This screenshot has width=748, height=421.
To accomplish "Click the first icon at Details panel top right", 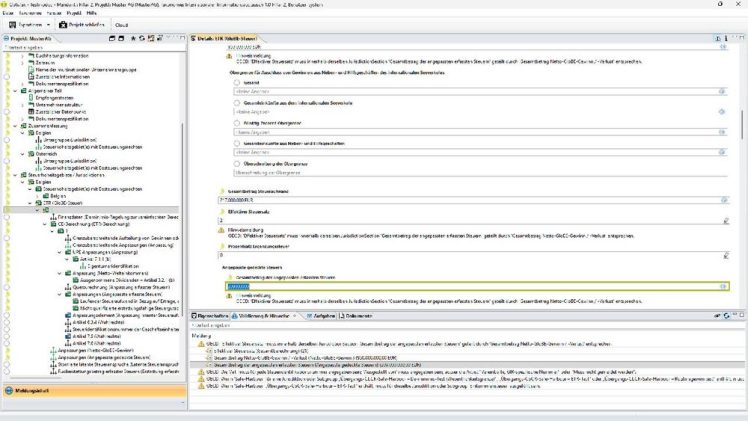I will 717,39.
